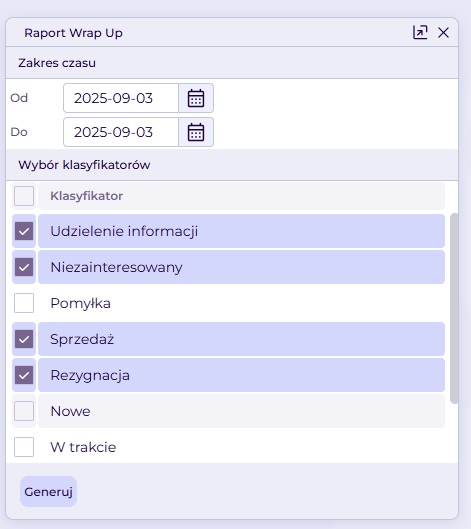Viewport: 471px width, 529px height.
Task: Select the Nowe row label
Action: [x=70, y=411]
